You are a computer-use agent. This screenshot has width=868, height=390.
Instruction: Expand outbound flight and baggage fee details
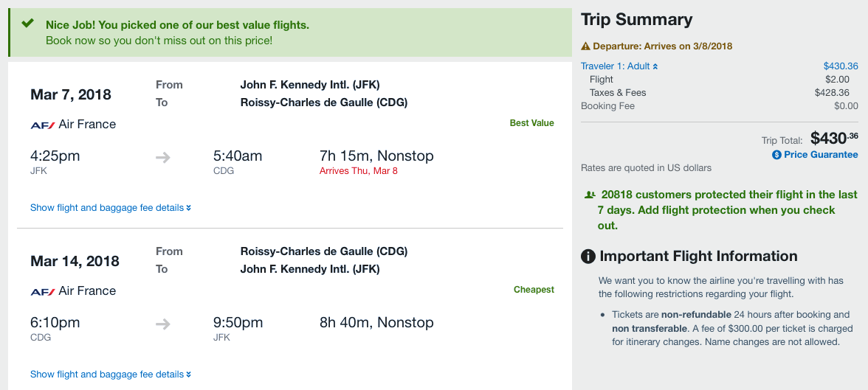click(x=111, y=208)
